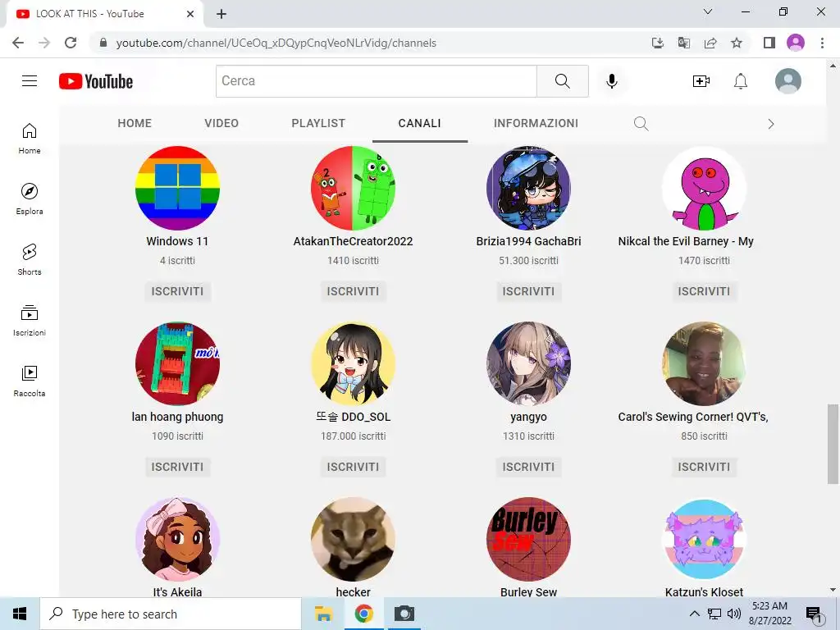Open Brizia1994 GachaBri avatar
The image size is (840, 630).
pos(529,188)
